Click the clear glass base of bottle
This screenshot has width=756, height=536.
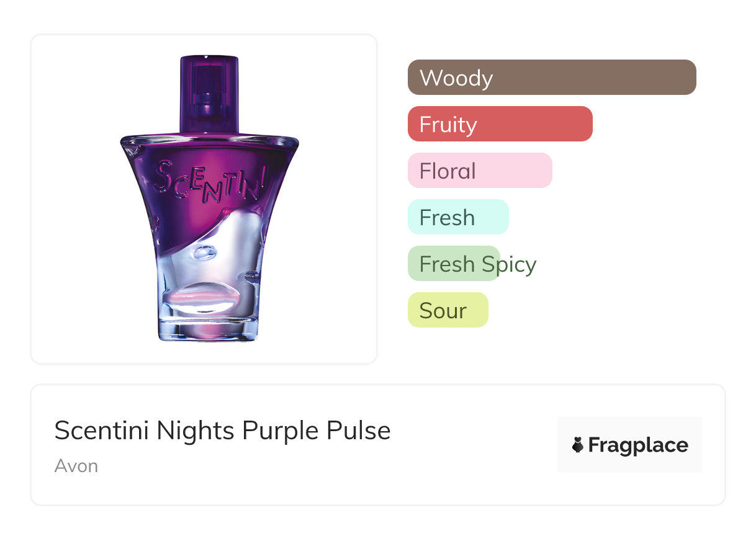coord(207,329)
